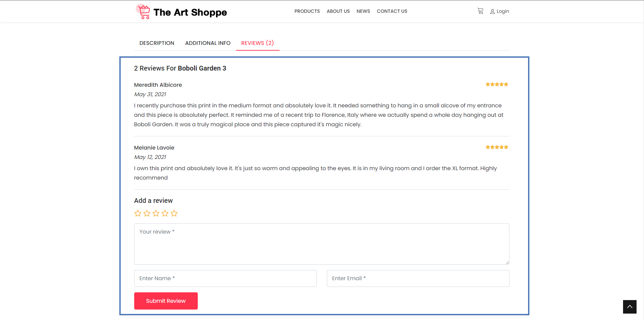Switch to the Description tab

pos(157,43)
